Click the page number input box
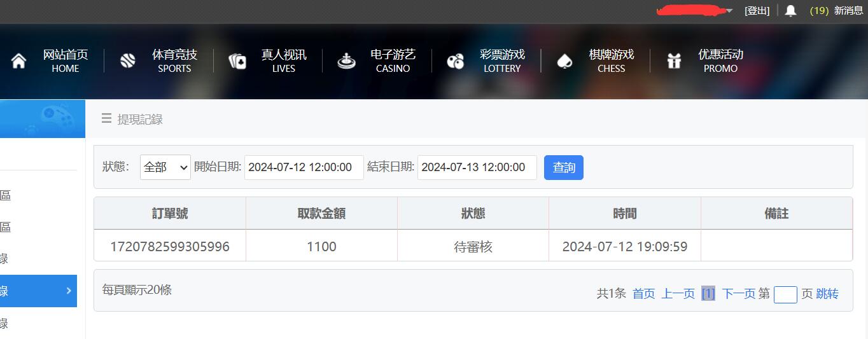The width and height of the screenshot is (868, 339). point(785,294)
